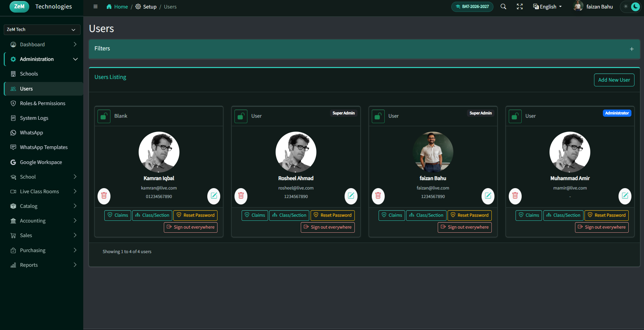
Task: Open Claims for faizan Bahu
Action: tap(392, 215)
